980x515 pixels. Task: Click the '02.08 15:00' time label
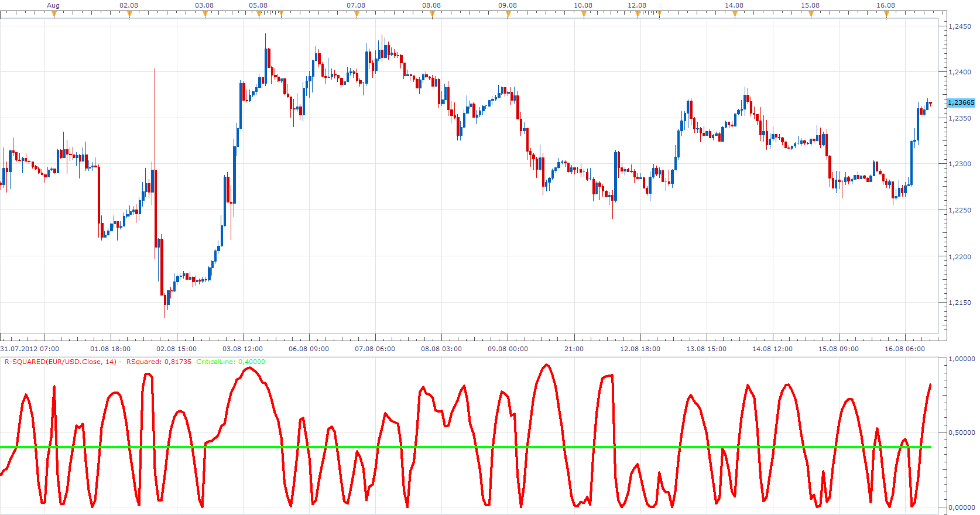177,349
